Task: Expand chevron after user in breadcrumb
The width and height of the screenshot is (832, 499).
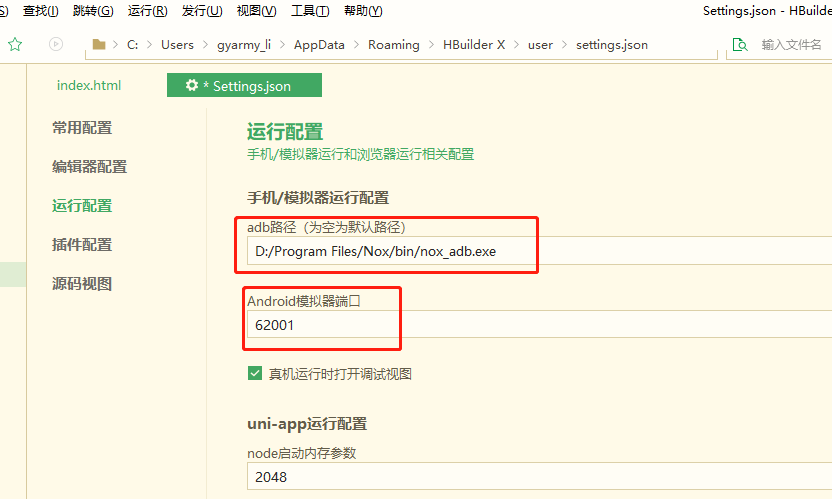Action: click(565, 45)
